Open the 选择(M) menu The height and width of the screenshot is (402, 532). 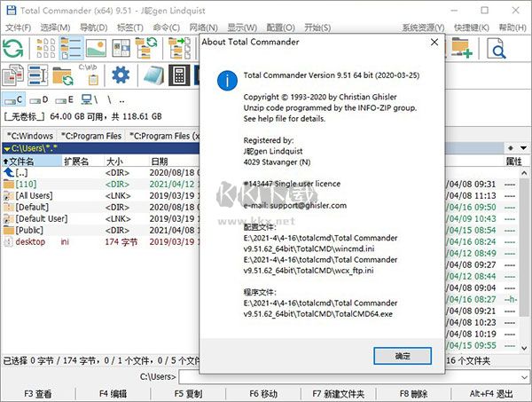tap(55, 28)
